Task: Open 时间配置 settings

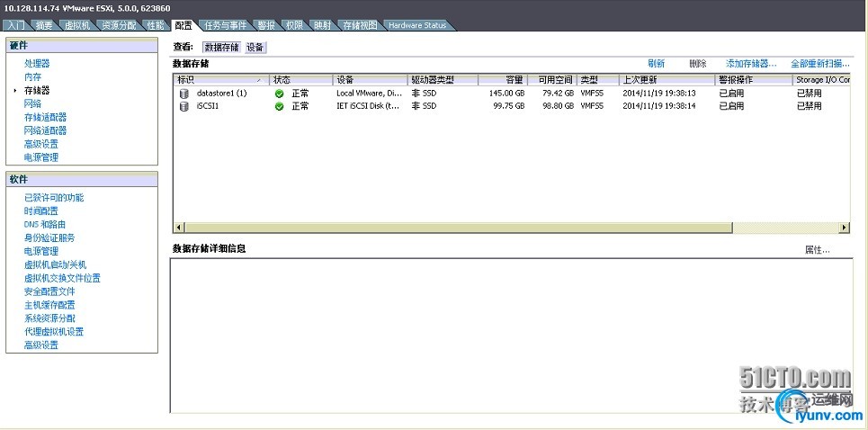Action: click(41, 211)
